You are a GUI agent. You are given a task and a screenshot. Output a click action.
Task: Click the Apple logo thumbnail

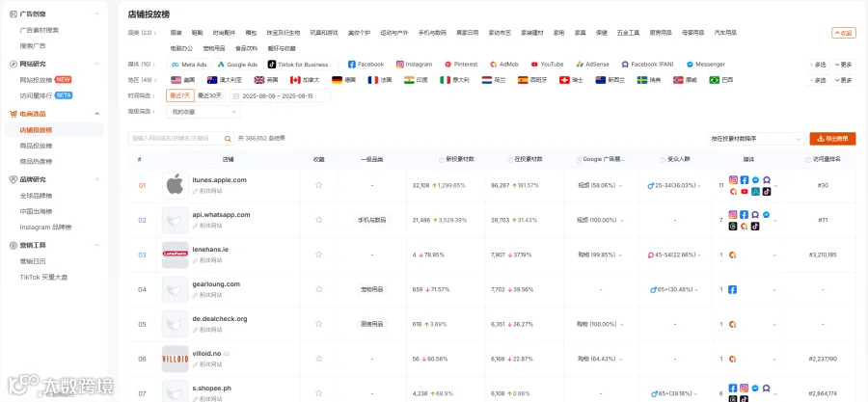[175, 185]
